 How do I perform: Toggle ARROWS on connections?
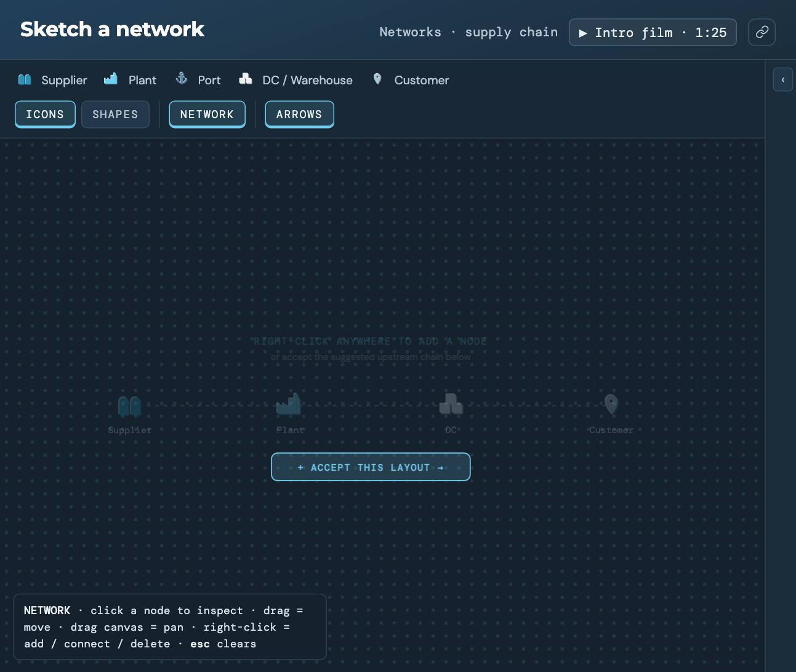tap(299, 114)
